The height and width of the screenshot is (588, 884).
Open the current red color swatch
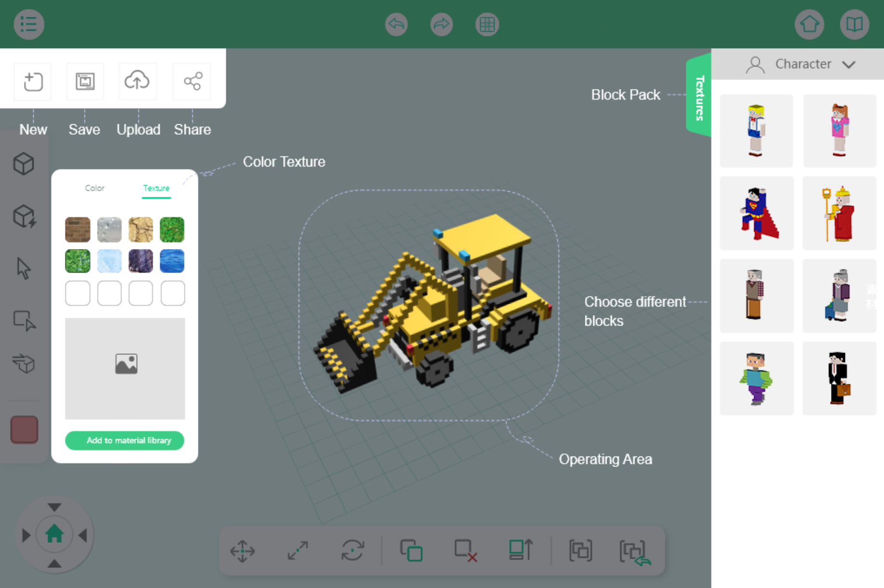[24, 429]
